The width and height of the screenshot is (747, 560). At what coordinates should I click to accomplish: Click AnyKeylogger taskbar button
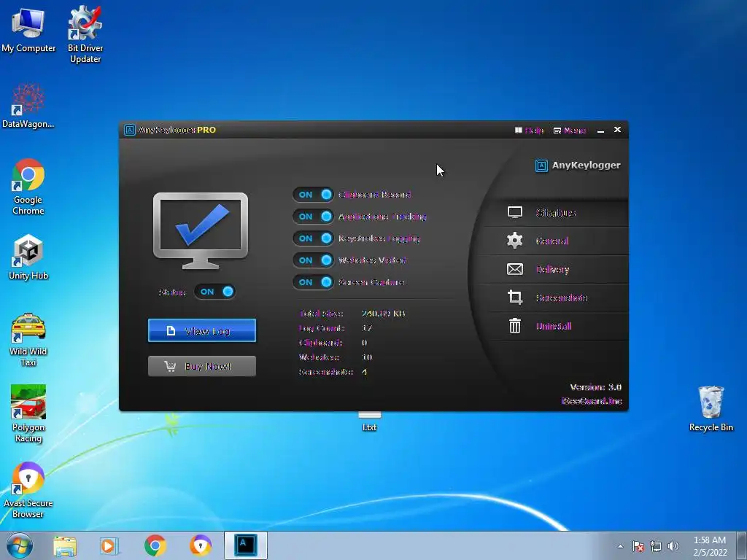coord(246,545)
